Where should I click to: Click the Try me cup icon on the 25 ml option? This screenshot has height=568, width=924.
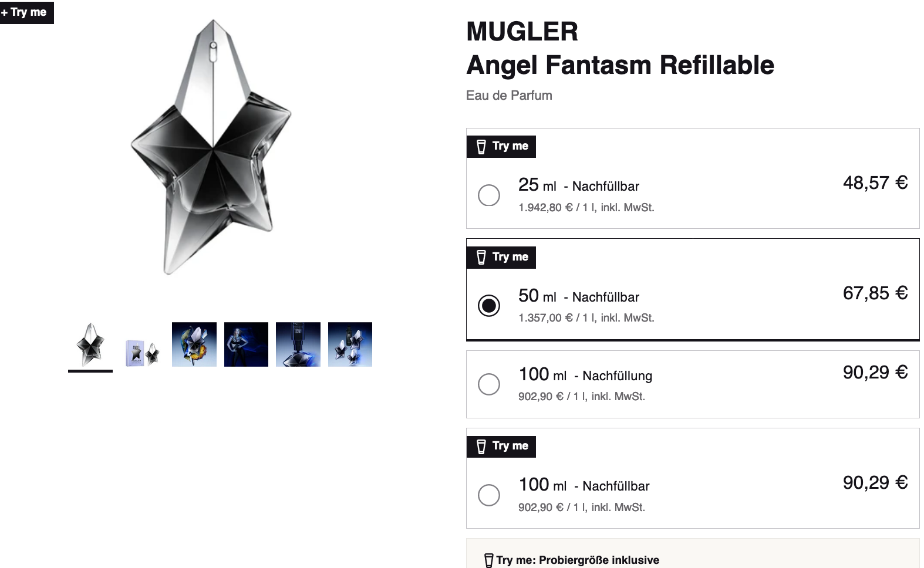point(481,147)
